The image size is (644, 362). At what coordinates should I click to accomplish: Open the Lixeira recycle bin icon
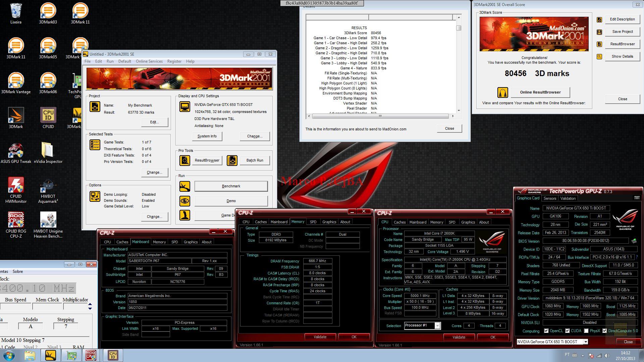point(16,14)
